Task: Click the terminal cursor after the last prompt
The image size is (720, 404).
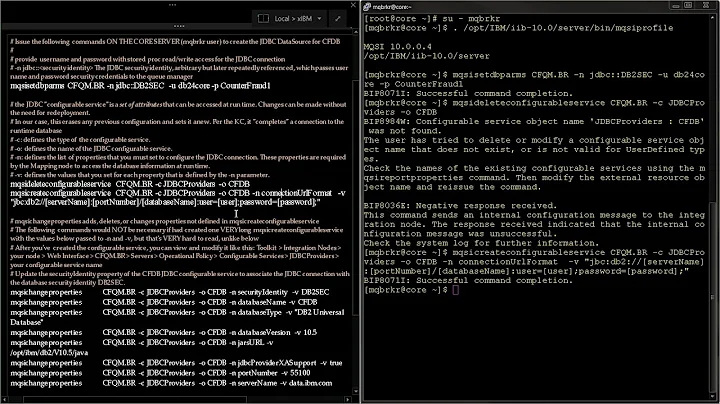Action: point(455,290)
